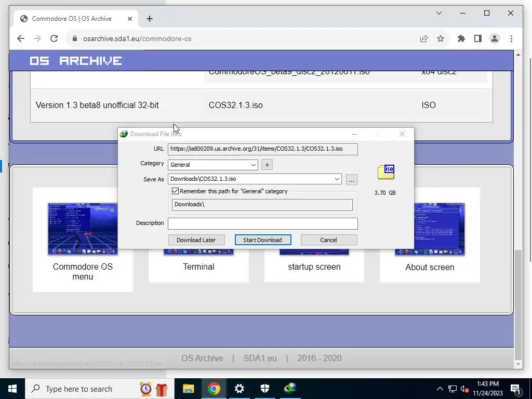The image size is (532, 399).
Task: Open the notification center icon
Action: pyautogui.click(x=515, y=389)
